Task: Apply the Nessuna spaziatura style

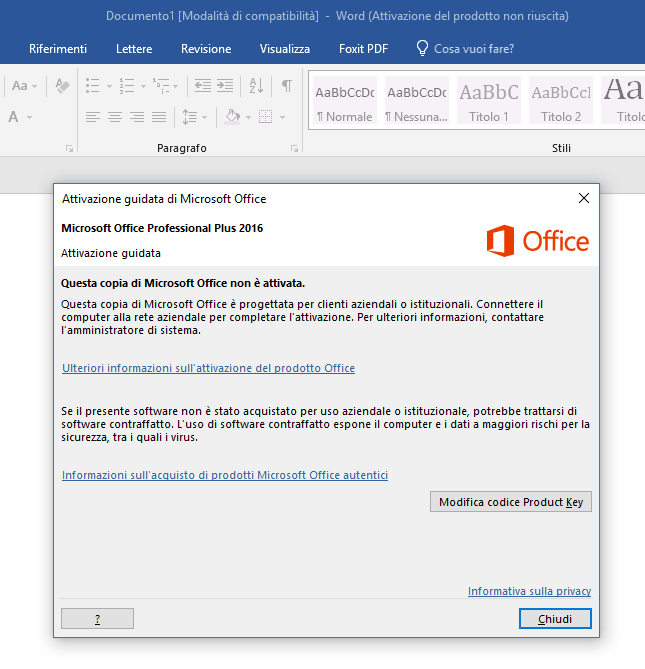Action: pyautogui.click(x=417, y=100)
